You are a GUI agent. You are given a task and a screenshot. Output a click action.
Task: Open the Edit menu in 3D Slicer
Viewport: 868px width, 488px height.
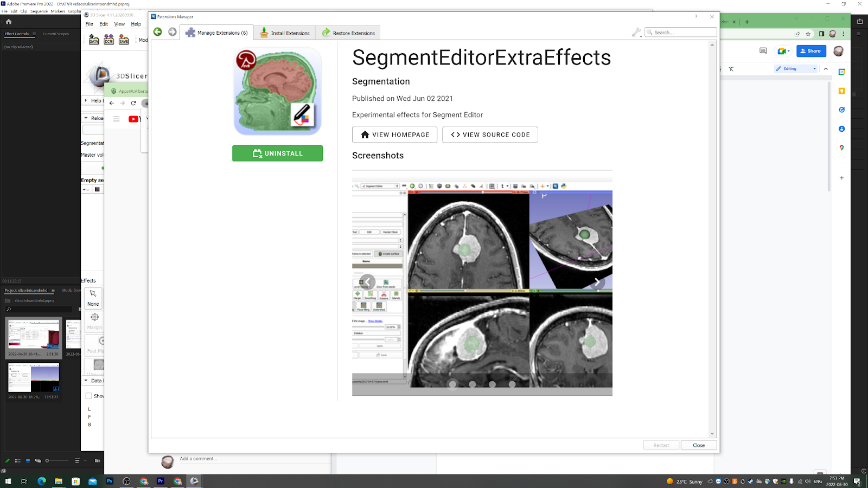point(104,24)
